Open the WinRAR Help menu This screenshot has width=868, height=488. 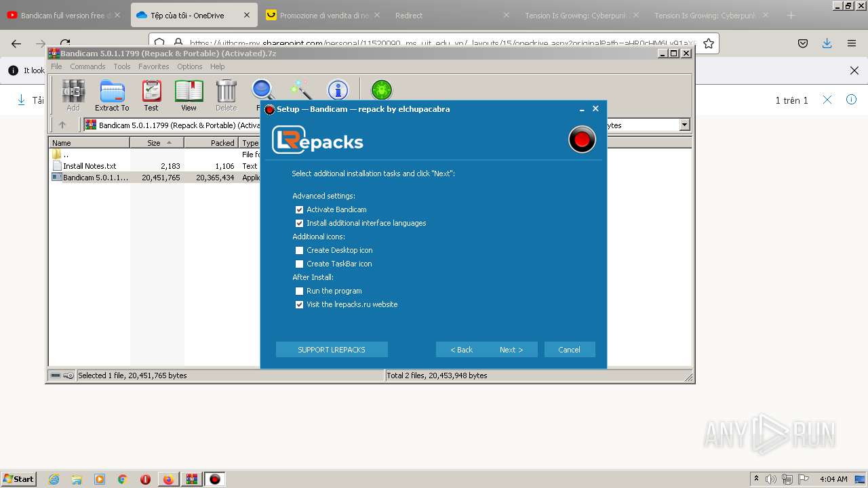(x=217, y=66)
